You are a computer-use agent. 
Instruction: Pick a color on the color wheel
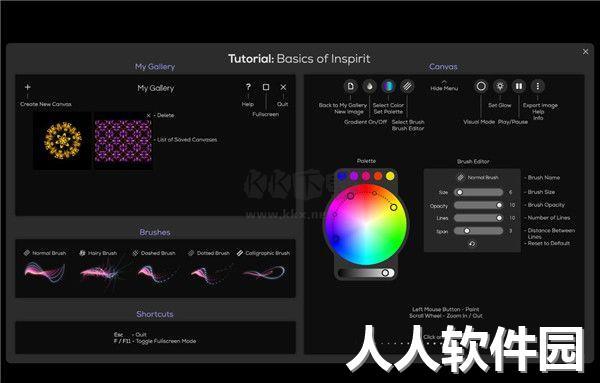pos(366,224)
